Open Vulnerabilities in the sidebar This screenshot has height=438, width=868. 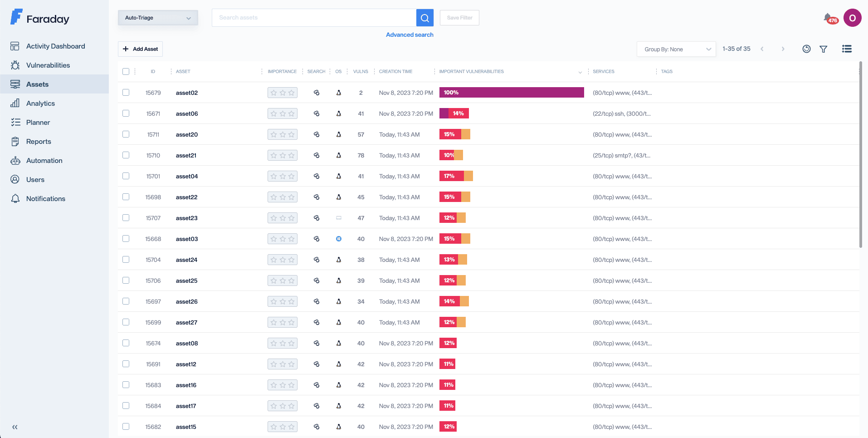pos(48,65)
